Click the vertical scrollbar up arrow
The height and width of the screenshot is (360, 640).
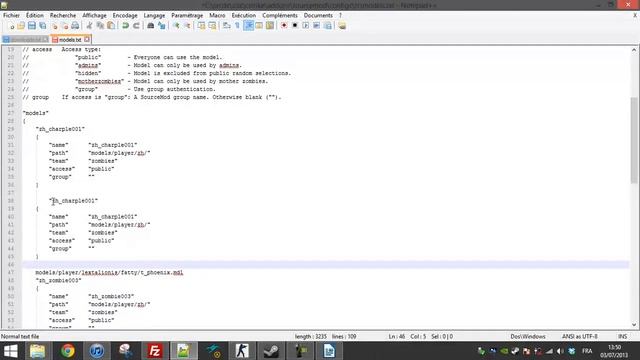click(634, 50)
